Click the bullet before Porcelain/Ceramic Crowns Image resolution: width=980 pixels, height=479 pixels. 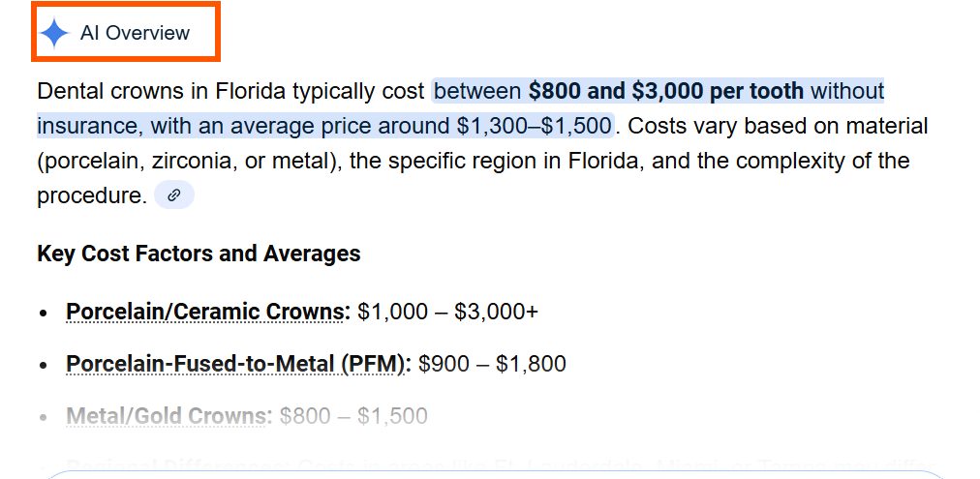[44, 314]
